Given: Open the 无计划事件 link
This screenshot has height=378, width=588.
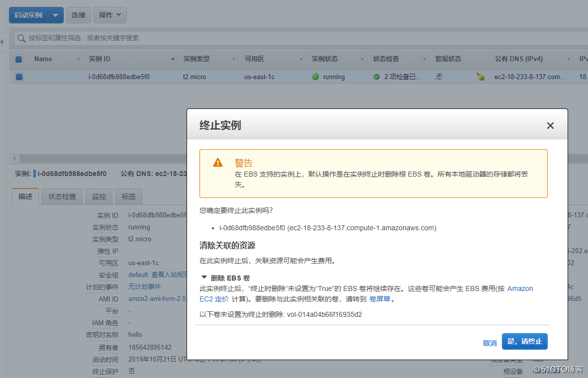Looking at the screenshot, I should click(144, 286).
